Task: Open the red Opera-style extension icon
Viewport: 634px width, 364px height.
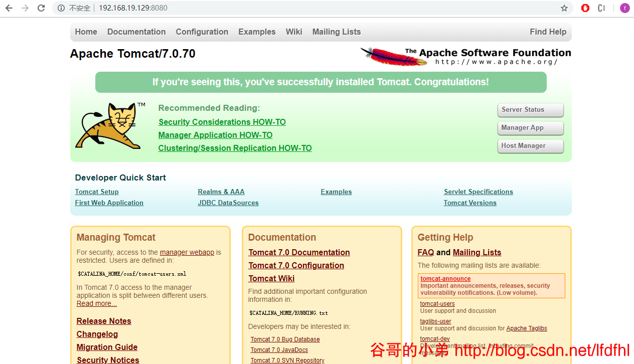Action: click(585, 8)
